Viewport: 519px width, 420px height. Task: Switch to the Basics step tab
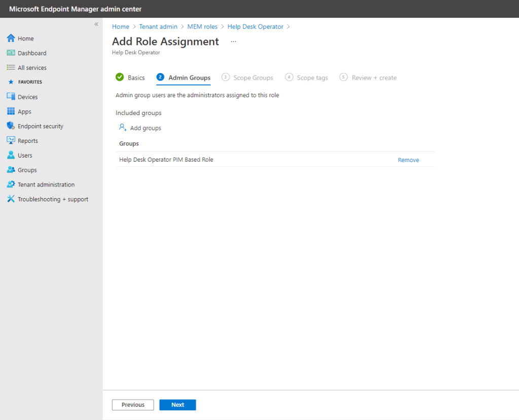pyautogui.click(x=130, y=78)
